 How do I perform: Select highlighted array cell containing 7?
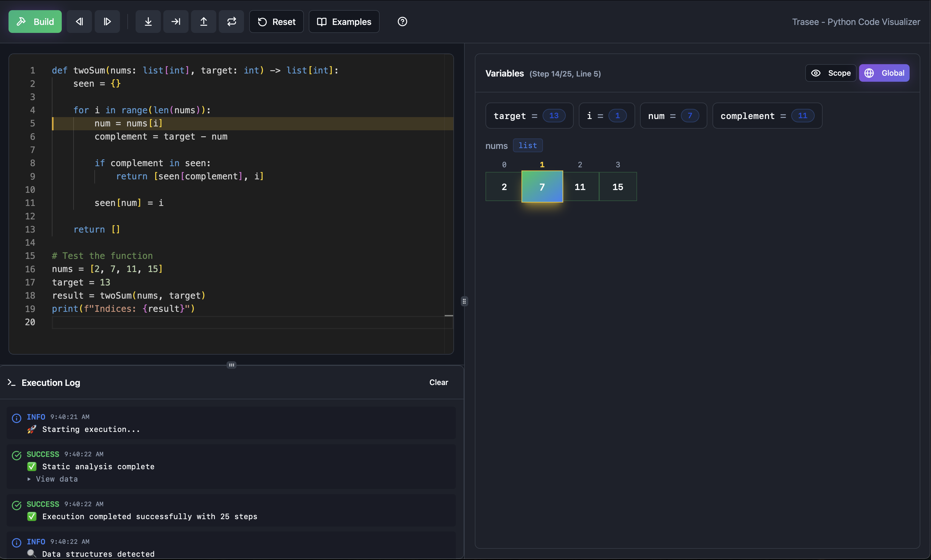point(542,186)
